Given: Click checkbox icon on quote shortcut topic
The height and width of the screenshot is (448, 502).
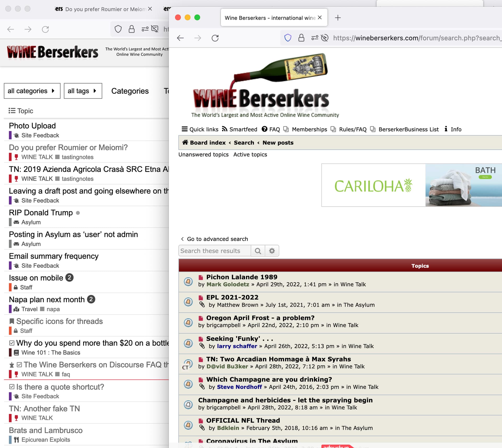Looking at the screenshot, I should pos(12,387).
